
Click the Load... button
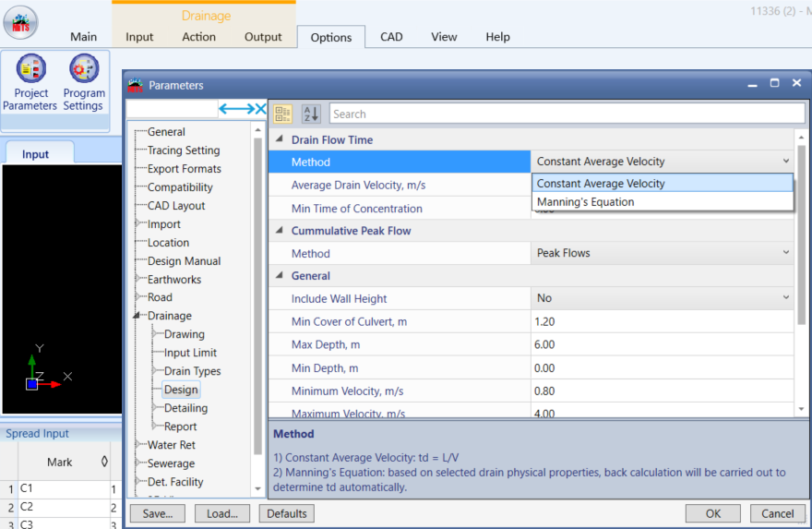point(222,513)
